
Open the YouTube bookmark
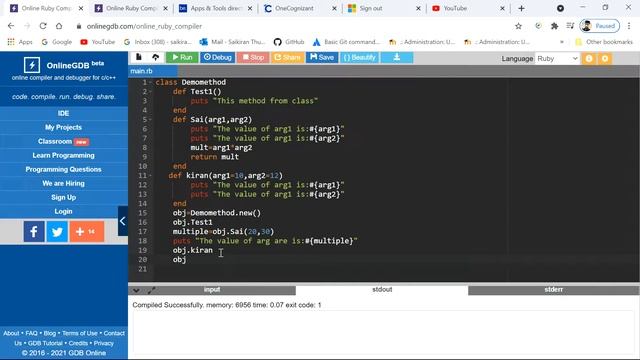pyautogui.click(x=98, y=42)
